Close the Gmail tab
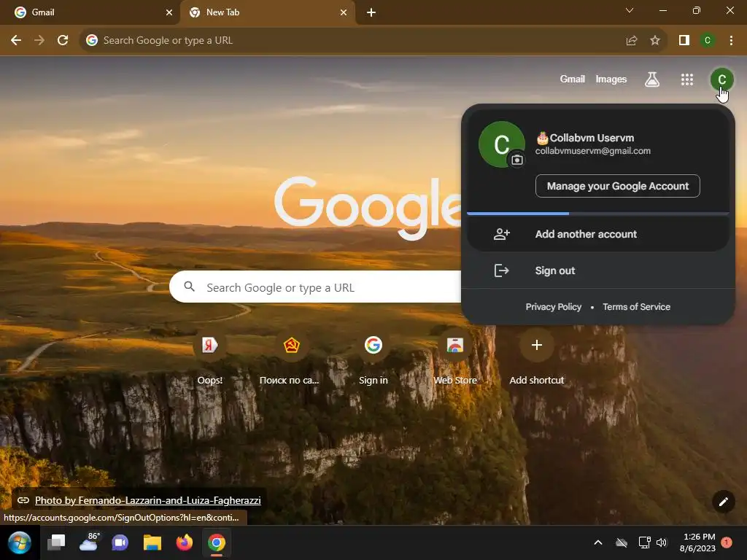Image resolution: width=747 pixels, height=560 pixels. 169,12
